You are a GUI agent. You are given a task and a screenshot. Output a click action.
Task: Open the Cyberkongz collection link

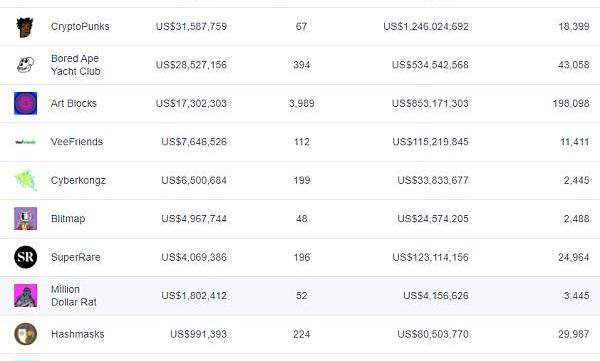tap(78, 180)
